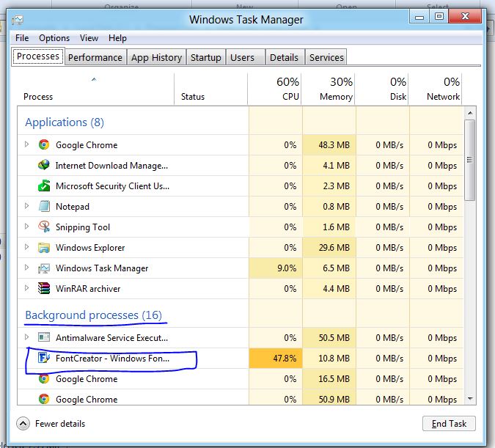Viewport: 495px width, 448px height.
Task: Click the Task Manager title bar icon
Action: click(18, 20)
